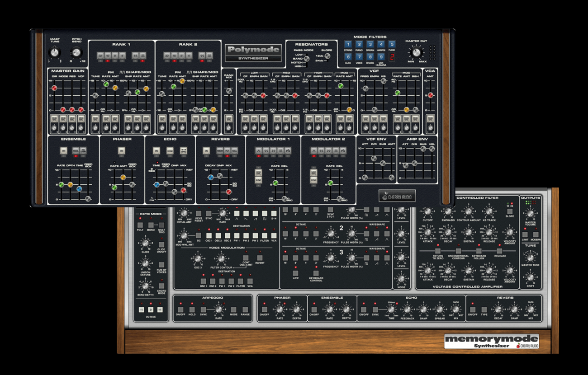This screenshot has height=375, width=588.
Task: Click the Memorymode GLIDE knob
Action: pyautogui.click(x=145, y=243)
